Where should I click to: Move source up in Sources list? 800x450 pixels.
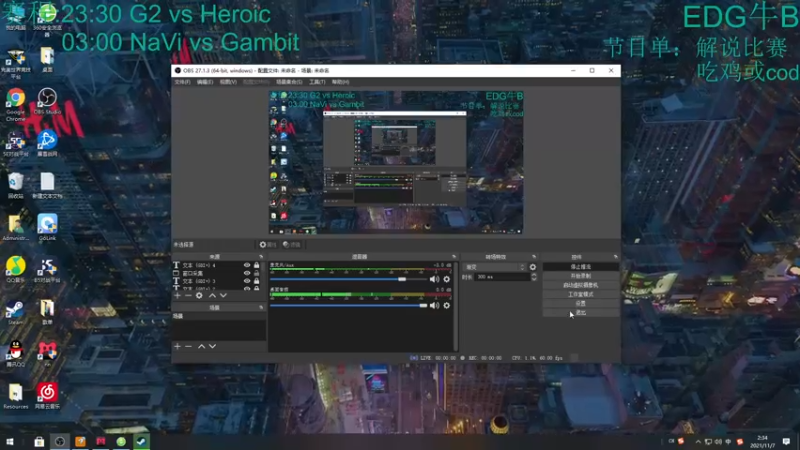click(212, 295)
